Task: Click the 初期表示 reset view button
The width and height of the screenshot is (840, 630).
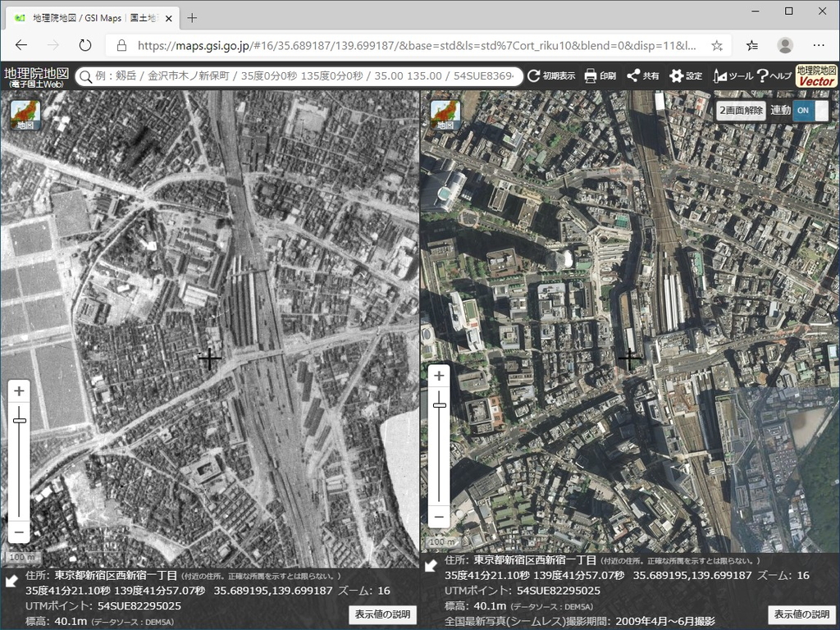Action: [551, 76]
